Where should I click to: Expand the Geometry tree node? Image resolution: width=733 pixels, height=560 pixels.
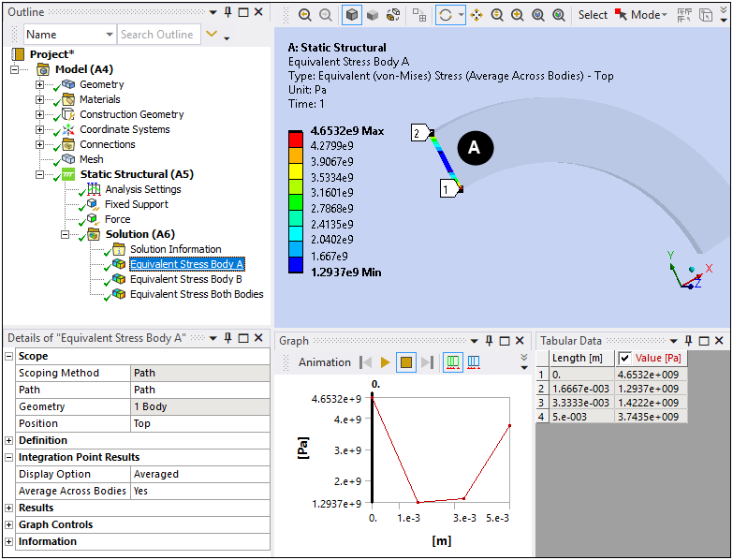(x=39, y=85)
